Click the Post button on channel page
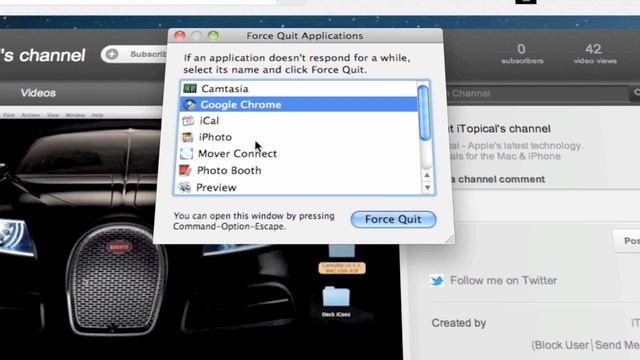This screenshot has width=640, height=360. coord(628,241)
